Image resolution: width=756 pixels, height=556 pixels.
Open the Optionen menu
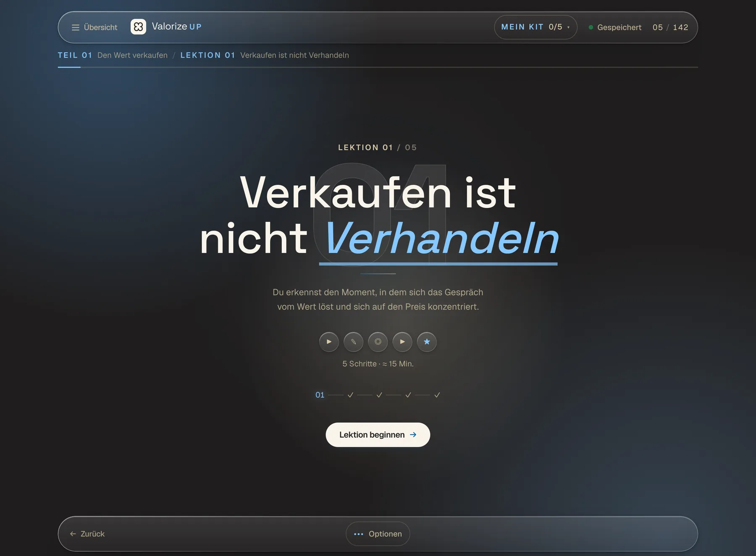[x=378, y=534]
